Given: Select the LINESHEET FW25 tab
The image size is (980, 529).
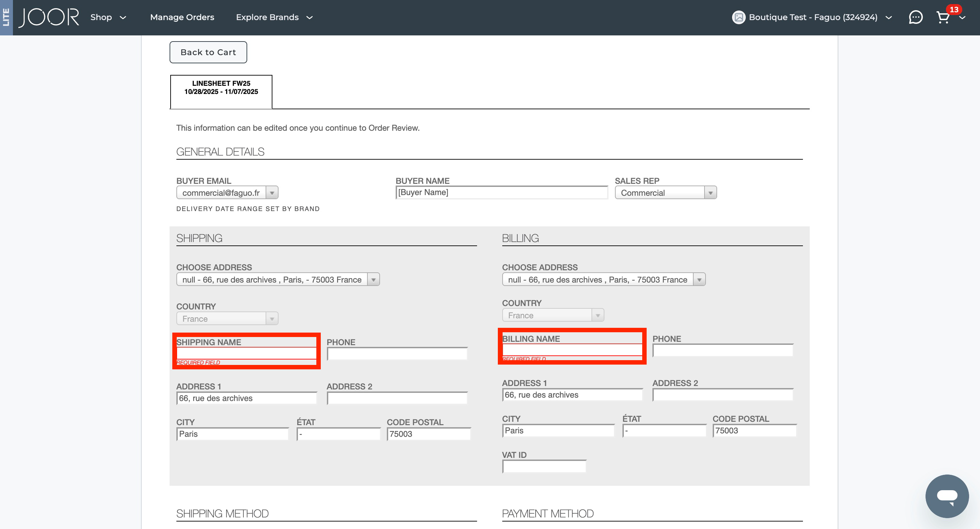Looking at the screenshot, I should 221,92.
